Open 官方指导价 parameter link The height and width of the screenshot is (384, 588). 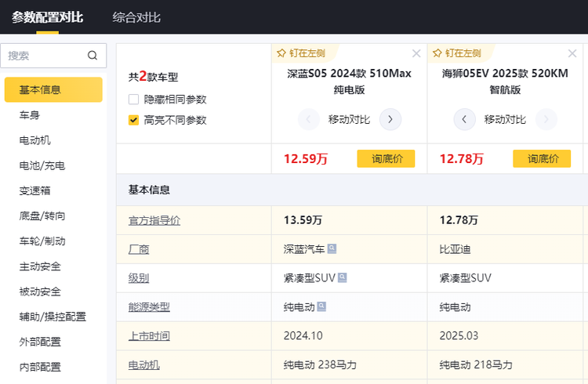[154, 220]
